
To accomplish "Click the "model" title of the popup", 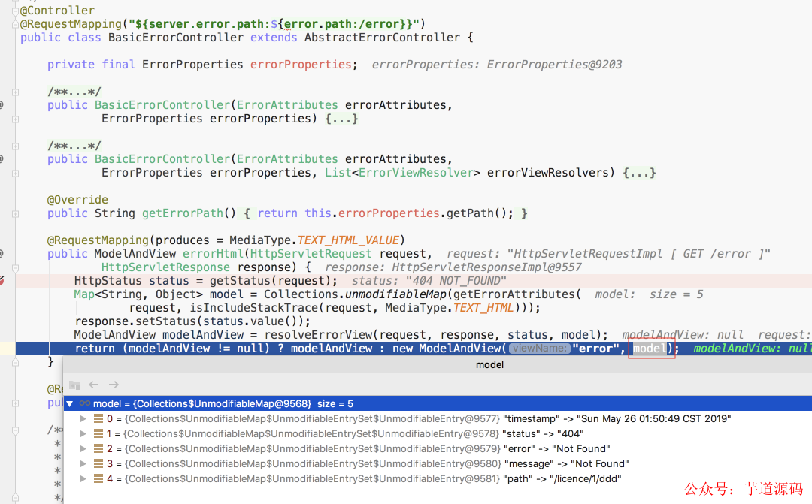I will (x=489, y=365).
